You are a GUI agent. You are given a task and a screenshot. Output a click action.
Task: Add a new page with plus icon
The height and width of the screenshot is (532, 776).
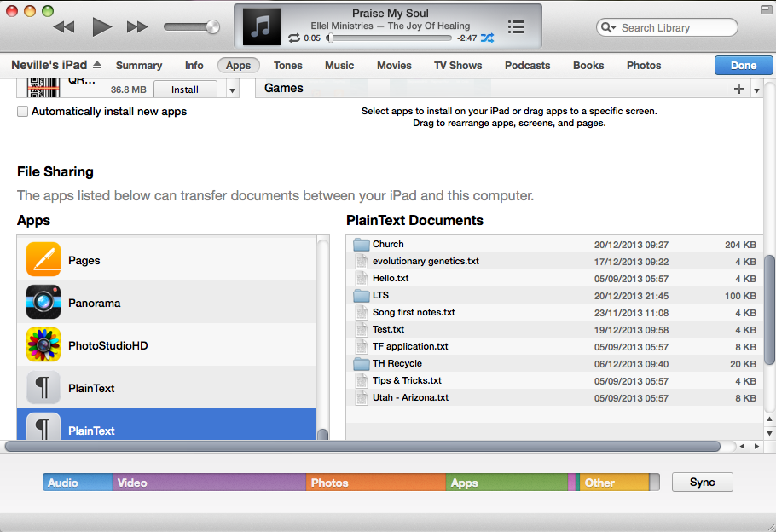(x=739, y=89)
